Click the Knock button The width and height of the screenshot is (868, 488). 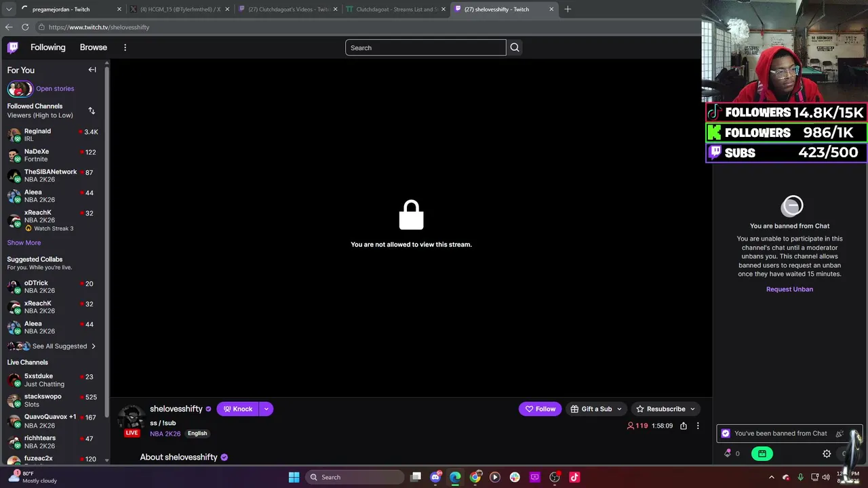(238, 409)
